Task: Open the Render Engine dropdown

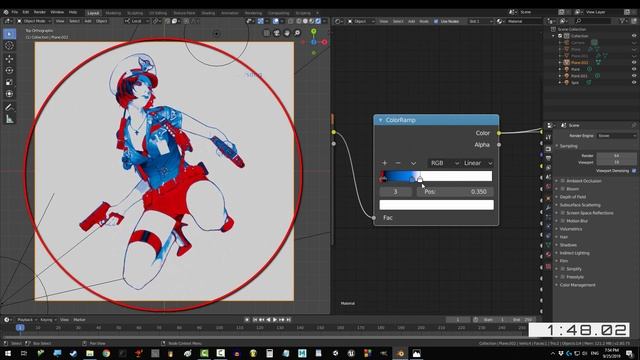Action: (x=616, y=136)
